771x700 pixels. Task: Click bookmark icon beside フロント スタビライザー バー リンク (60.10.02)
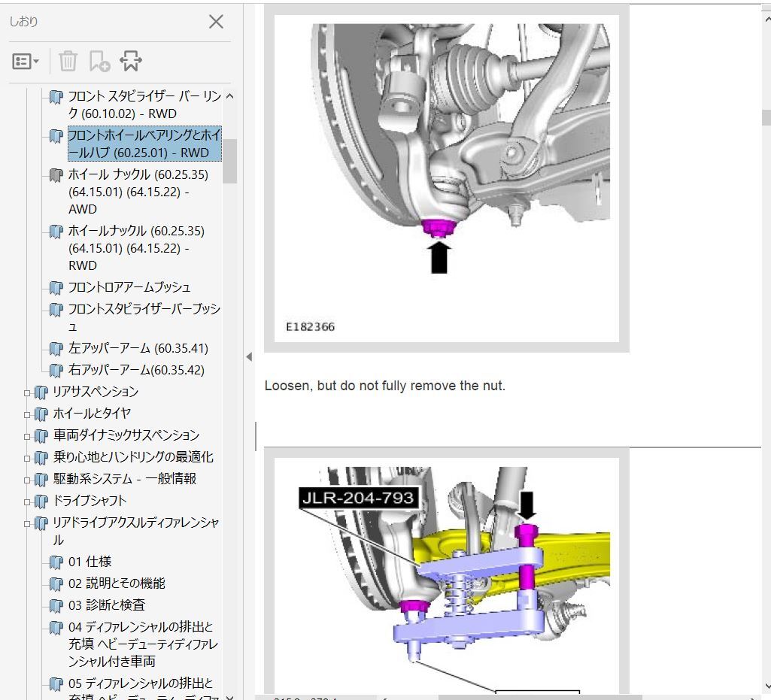(56, 96)
